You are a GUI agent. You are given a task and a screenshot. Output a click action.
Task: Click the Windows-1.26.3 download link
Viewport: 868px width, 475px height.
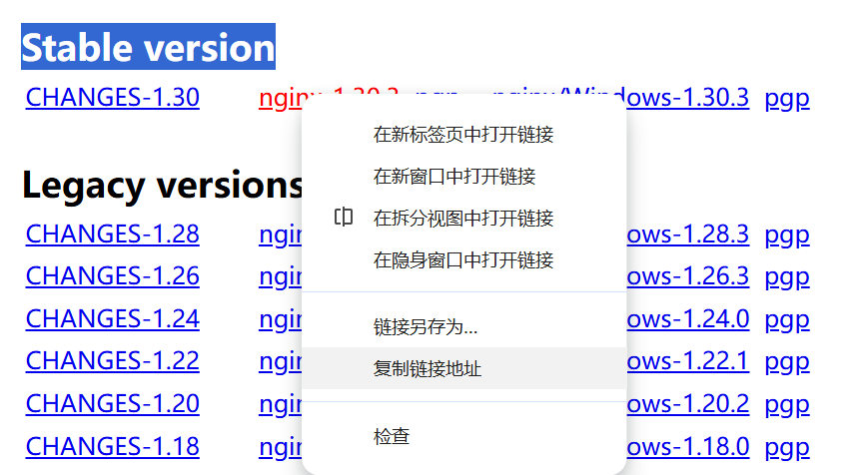point(688,276)
